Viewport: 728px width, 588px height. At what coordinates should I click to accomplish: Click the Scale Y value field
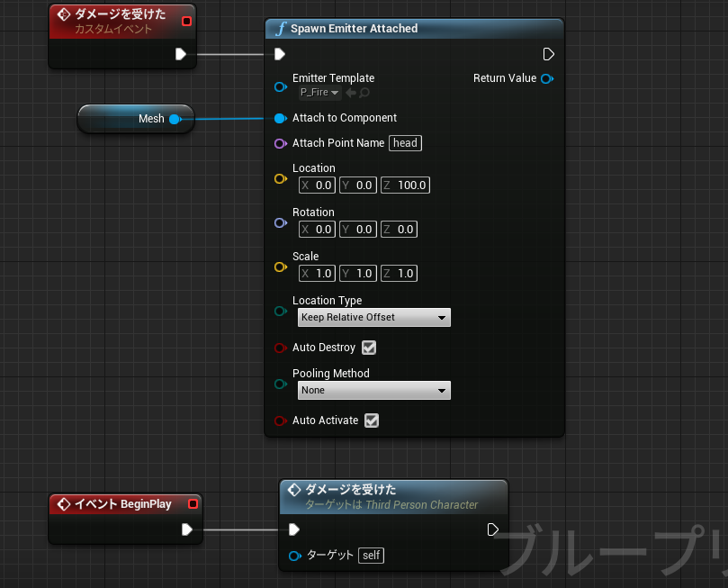pyautogui.click(x=358, y=274)
